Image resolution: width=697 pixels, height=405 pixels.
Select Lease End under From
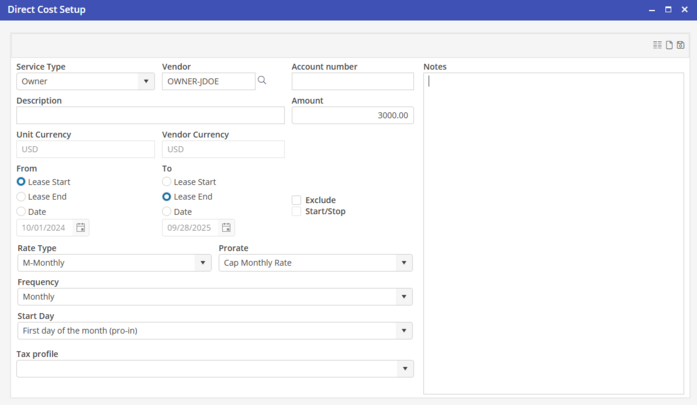coord(21,197)
